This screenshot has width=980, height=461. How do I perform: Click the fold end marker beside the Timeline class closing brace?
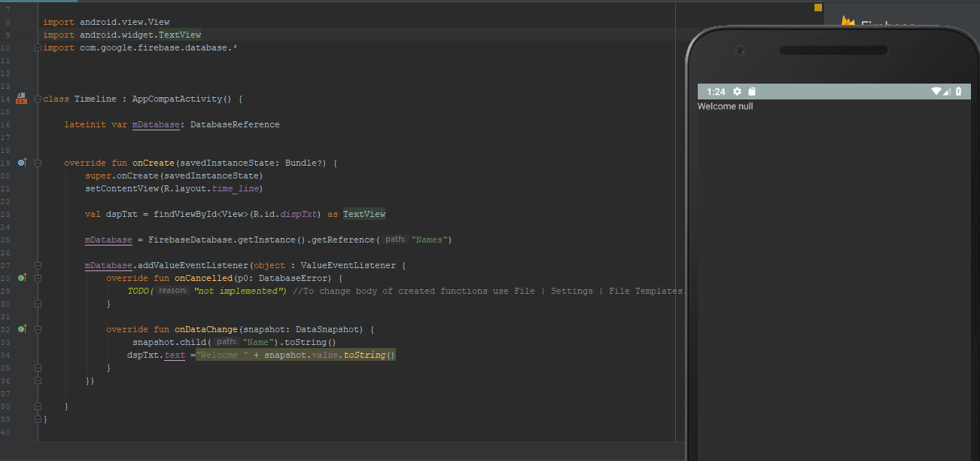(x=38, y=419)
